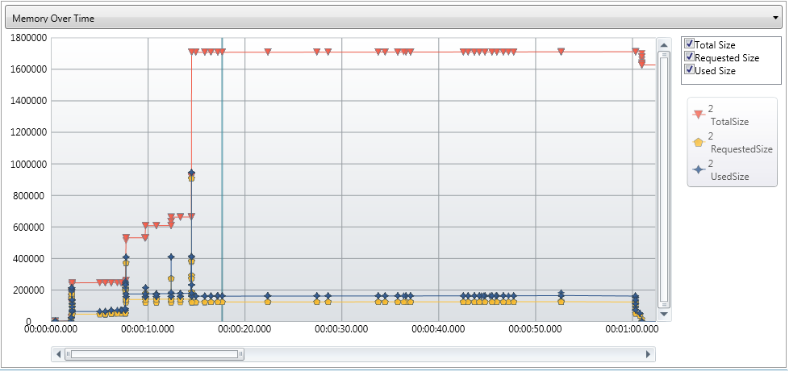The height and width of the screenshot is (372, 789).
Task: Click the vertical scrollbar thumb
Action: tap(664, 180)
